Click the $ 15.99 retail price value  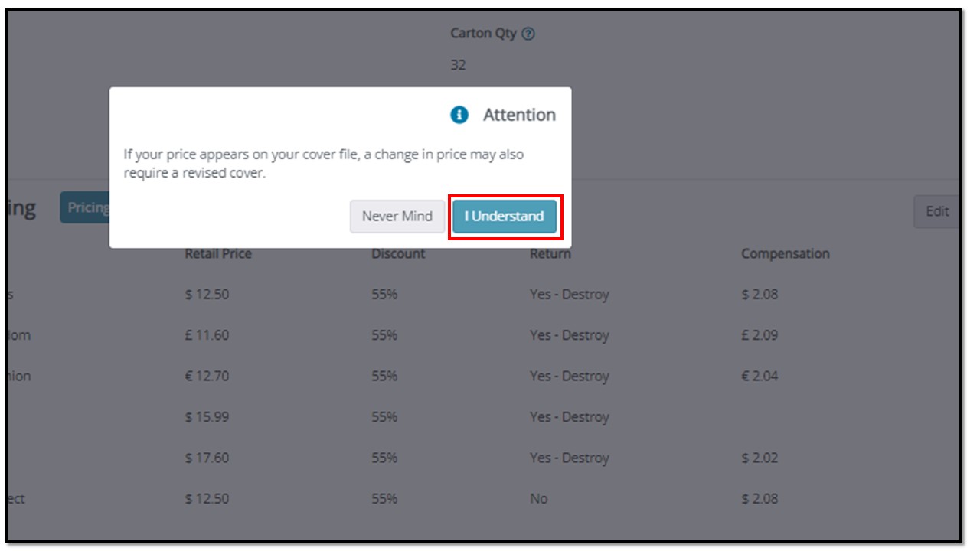coord(207,417)
